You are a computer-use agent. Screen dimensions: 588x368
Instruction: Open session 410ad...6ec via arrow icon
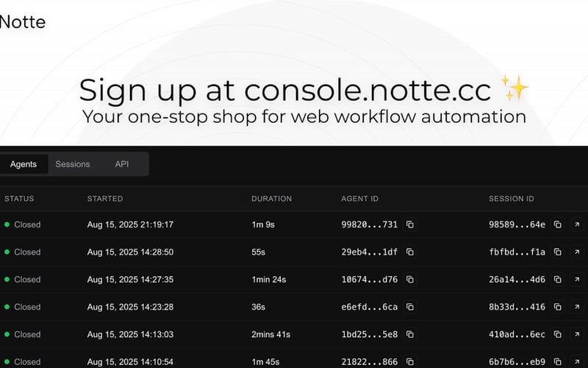[x=577, y=334]
